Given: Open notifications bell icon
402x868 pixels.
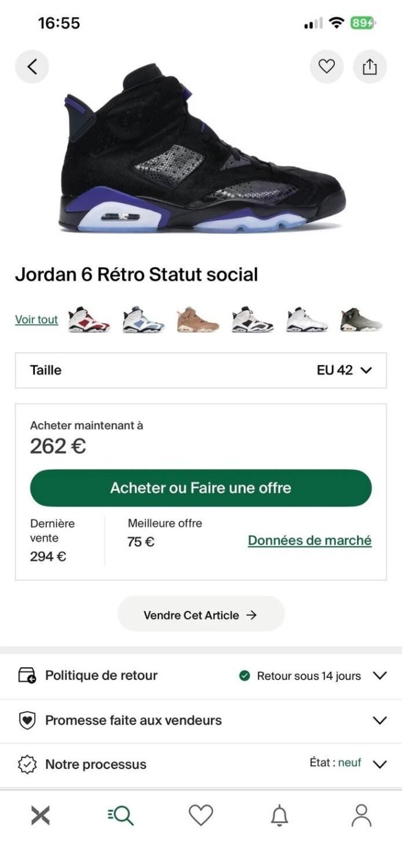Looking at the screenshot, I should click(280, 816).
